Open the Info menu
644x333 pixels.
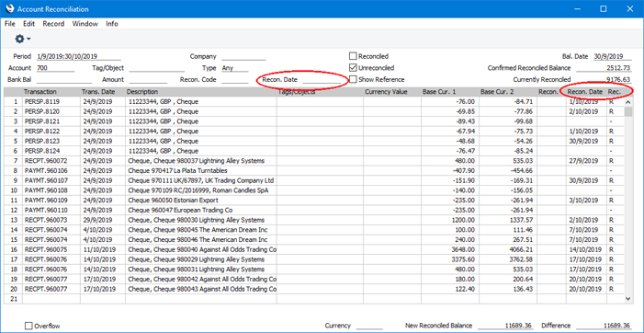[112, 24]
